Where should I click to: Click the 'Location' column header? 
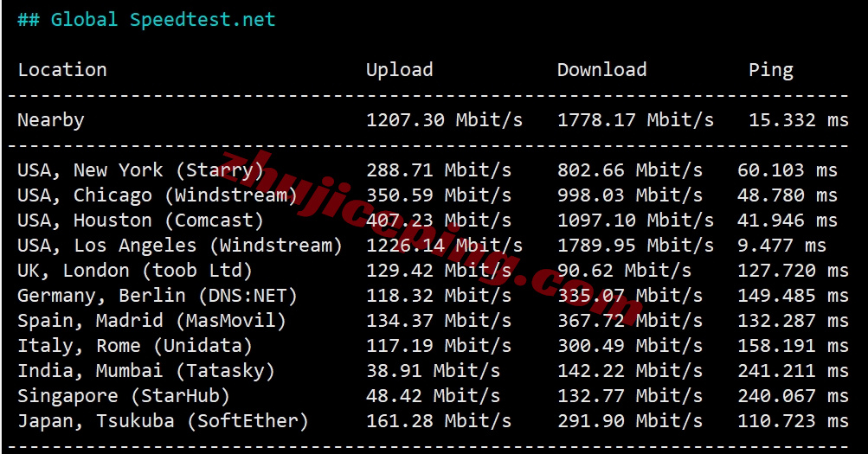click(62, 70)
